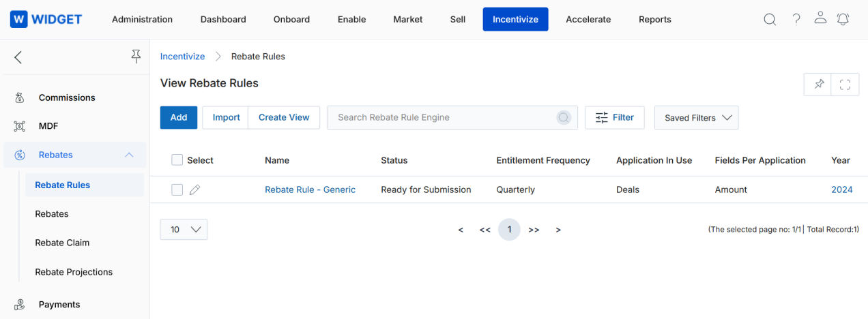This screenshot has height=319, width=868.
Task: Click the Filter button label
Action: (x=623, y=117)
